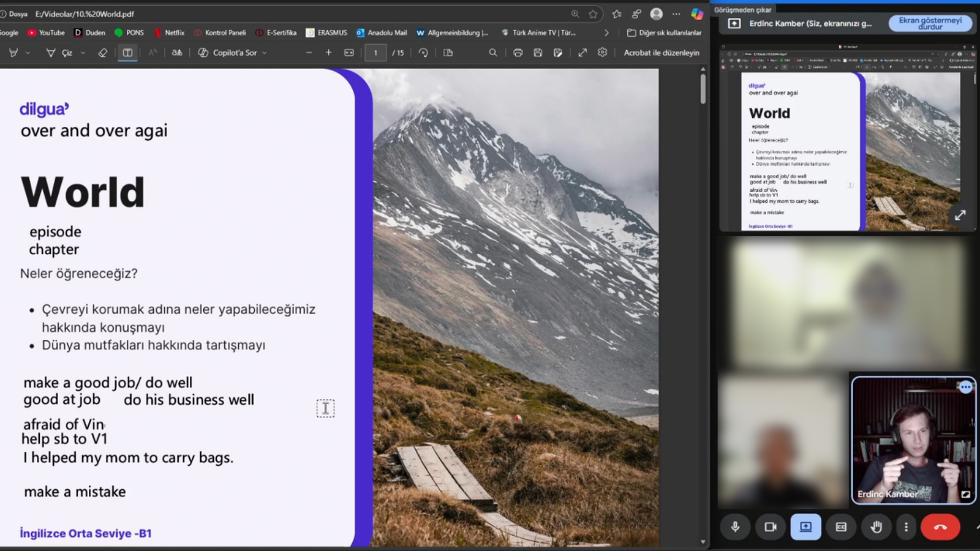Print the PDF document
Screen dimensions: 980x551
click(x=518, y=53)
